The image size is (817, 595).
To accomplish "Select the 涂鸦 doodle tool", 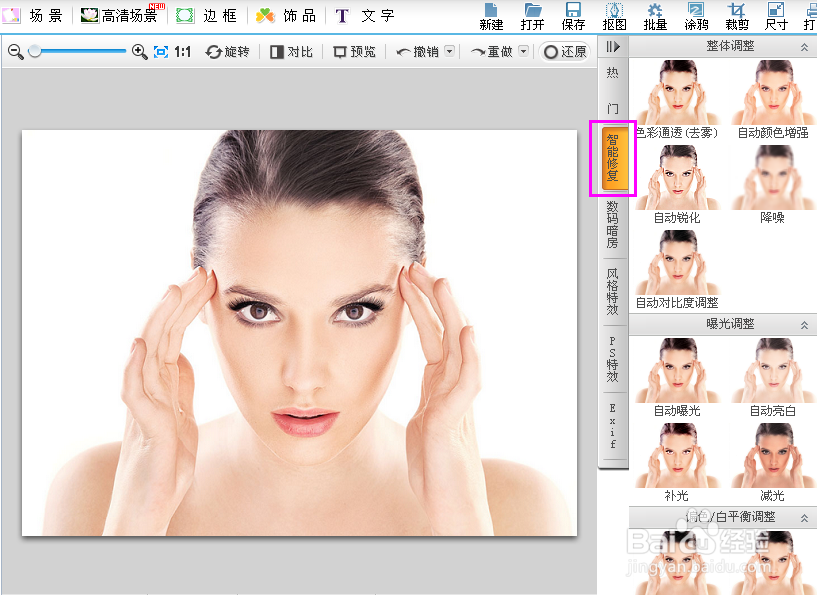I will pyautogui.click(x=696, y=17).
